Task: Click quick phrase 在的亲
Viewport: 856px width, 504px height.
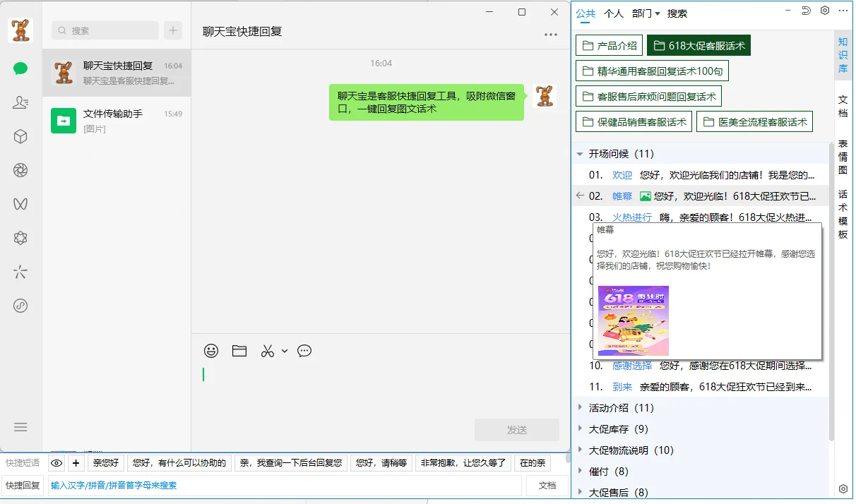Action: [x=533, y=463]
